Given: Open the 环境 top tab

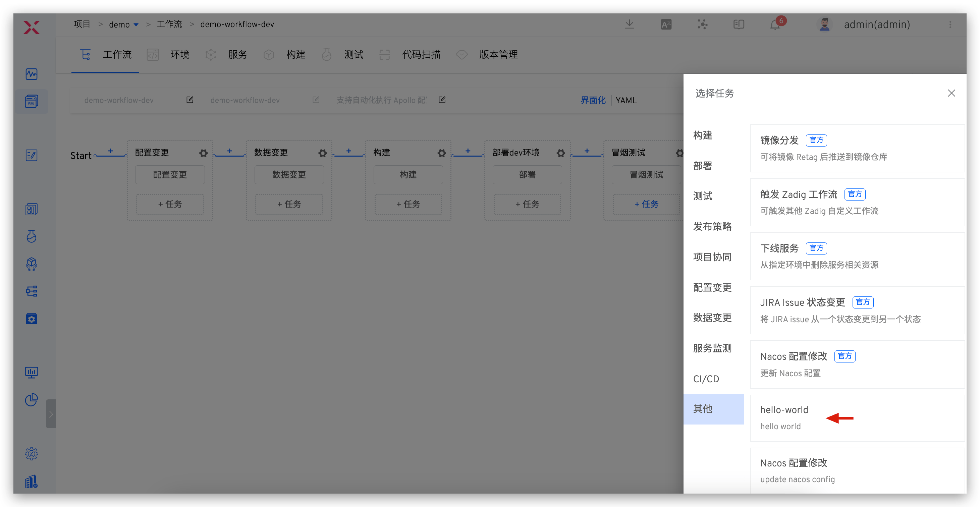Looking at the screenshot, I should [179, 55].
